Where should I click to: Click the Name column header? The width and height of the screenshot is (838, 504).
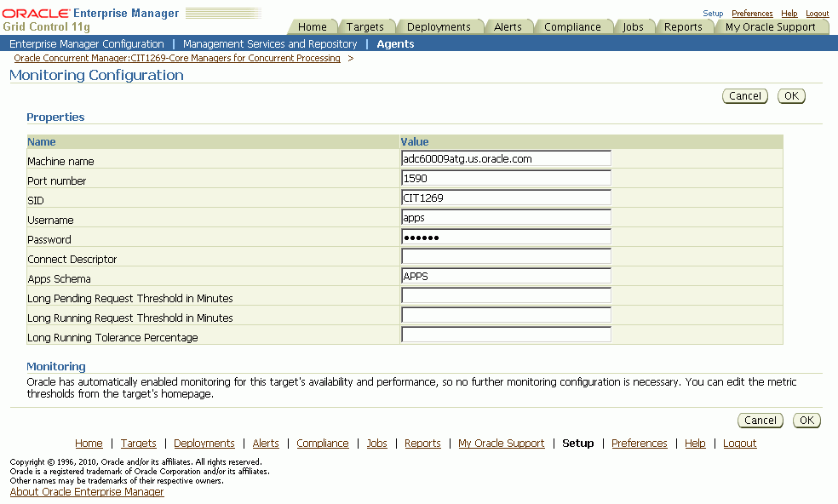[41, 141]
